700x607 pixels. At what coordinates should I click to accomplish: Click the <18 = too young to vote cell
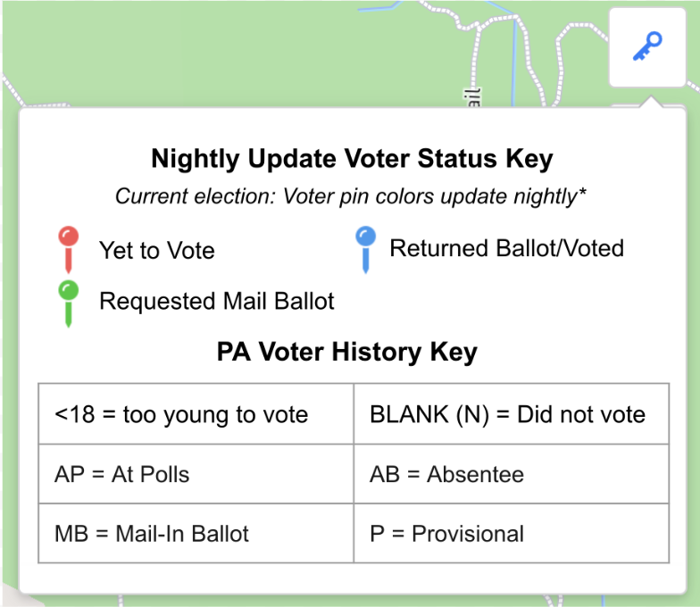pos(196,414)
